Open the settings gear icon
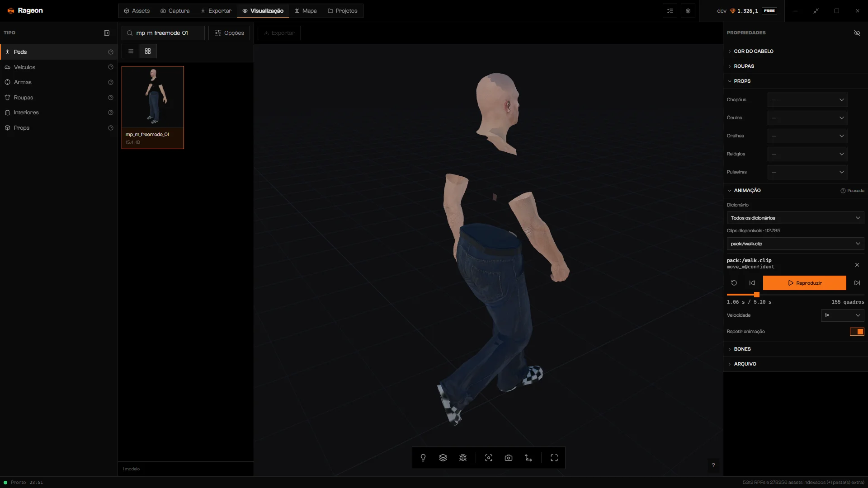This screenshot has height=488, width=868. point(688,11)
